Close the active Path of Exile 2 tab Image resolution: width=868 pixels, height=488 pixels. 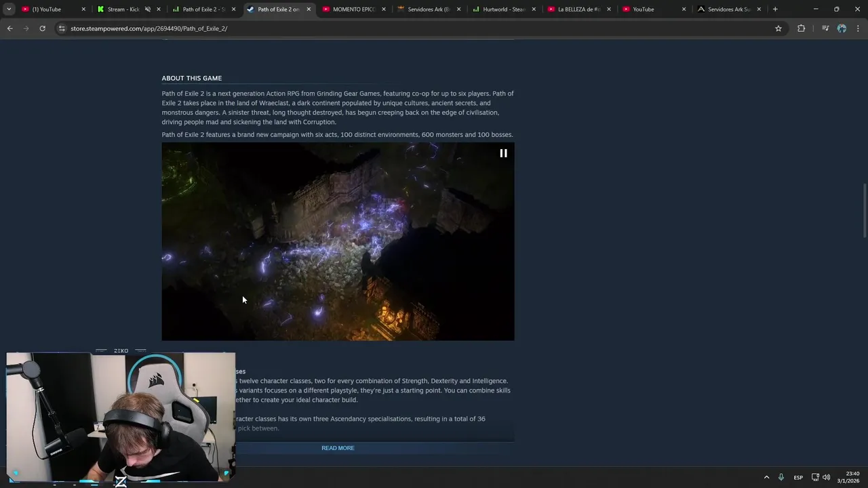[309, 9]
